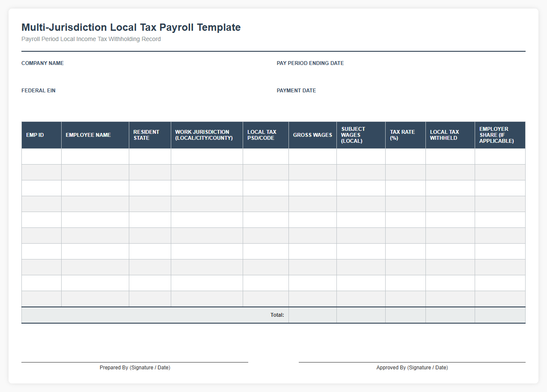
Task: Click the LOCAL TAX PSD/CODE column header
Action: [x=266, y=135]
